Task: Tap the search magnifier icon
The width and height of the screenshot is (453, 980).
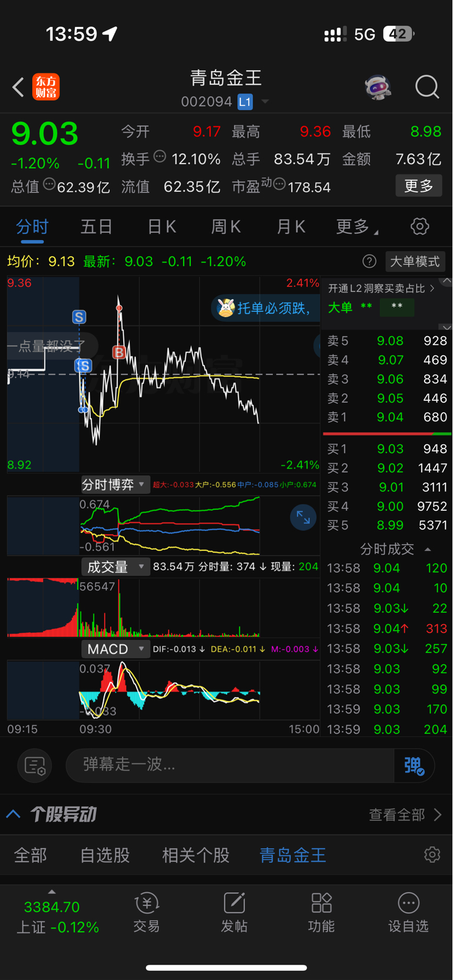Action: (x=427, y=87)
